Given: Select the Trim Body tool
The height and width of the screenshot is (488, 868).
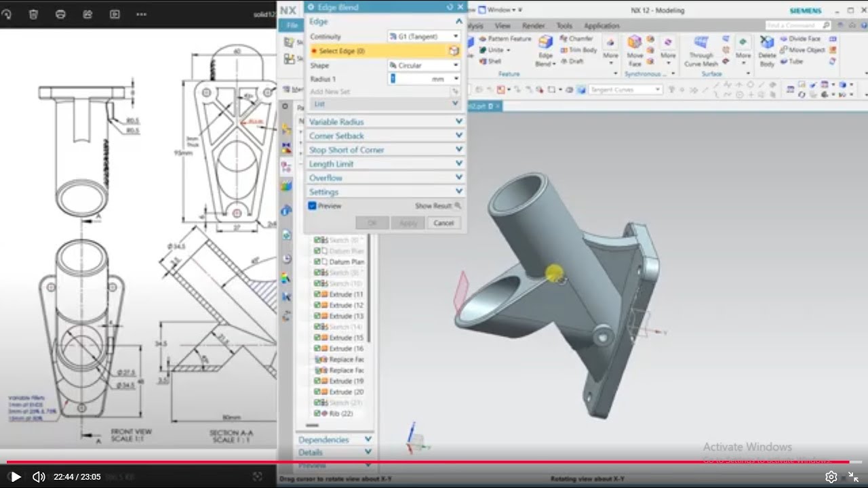Looking at the screenshot, I should point(578,50).
